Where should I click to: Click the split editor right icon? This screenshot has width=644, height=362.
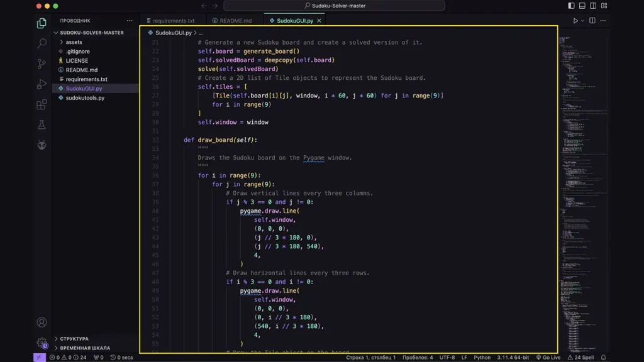click(x=592, y=21)
